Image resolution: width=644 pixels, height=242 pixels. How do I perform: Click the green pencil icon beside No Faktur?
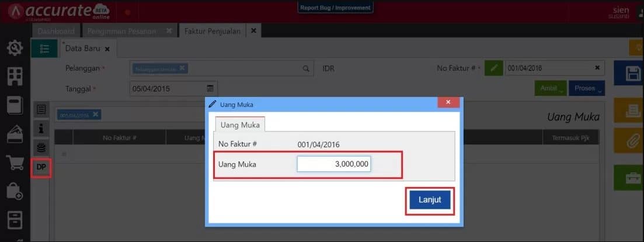(x=494, y=68)
